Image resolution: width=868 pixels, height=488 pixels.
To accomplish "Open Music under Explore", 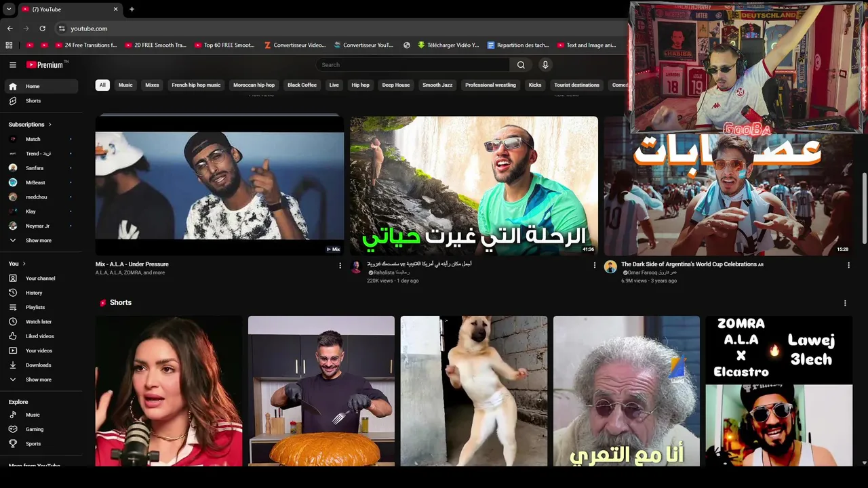I will [41, 415].
